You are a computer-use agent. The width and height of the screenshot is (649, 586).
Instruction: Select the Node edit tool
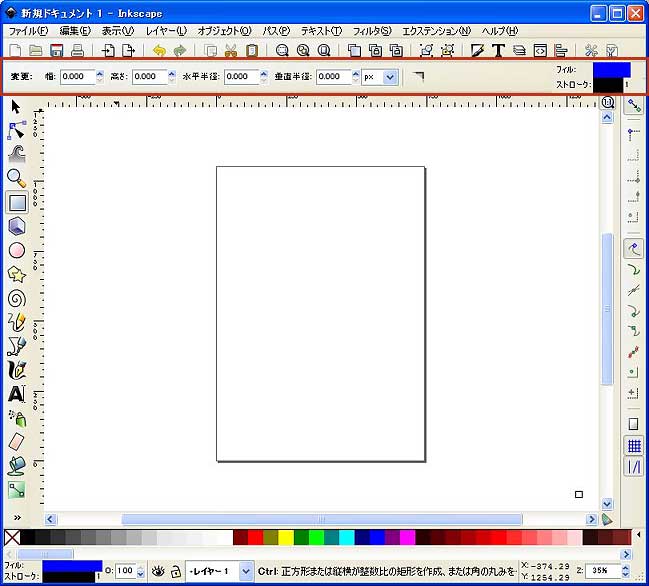tap(16, 130)
